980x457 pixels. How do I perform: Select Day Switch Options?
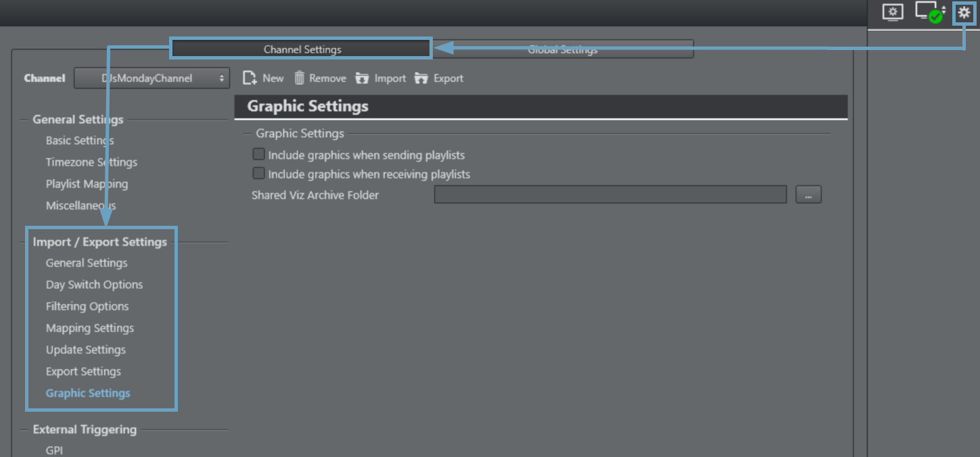click(94, 285)
